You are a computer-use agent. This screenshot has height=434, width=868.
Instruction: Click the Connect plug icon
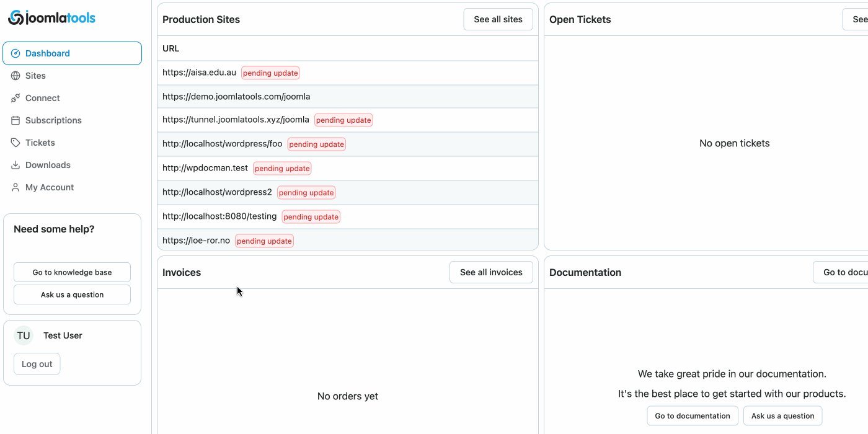coord(15,98)
